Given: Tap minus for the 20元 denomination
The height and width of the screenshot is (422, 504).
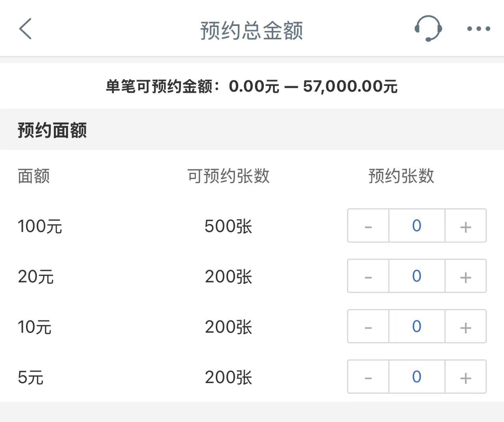Looking at the screenshot, I should [x=368, y=276].
